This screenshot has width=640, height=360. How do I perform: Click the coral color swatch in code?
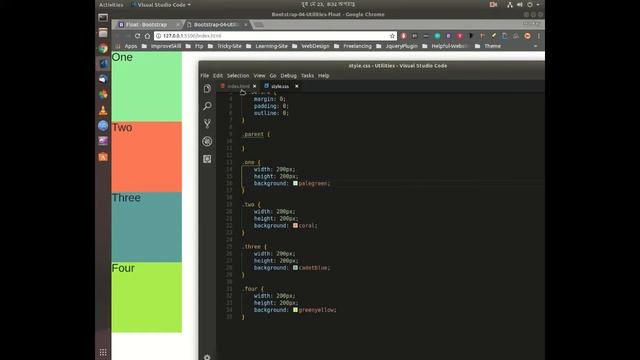coord(295,225)
